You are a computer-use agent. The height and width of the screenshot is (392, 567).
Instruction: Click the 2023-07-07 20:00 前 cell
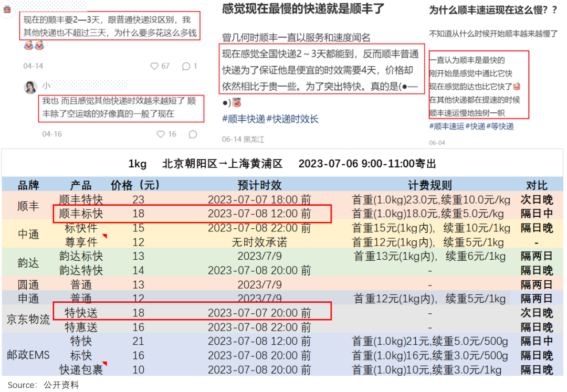coord(259,313)
